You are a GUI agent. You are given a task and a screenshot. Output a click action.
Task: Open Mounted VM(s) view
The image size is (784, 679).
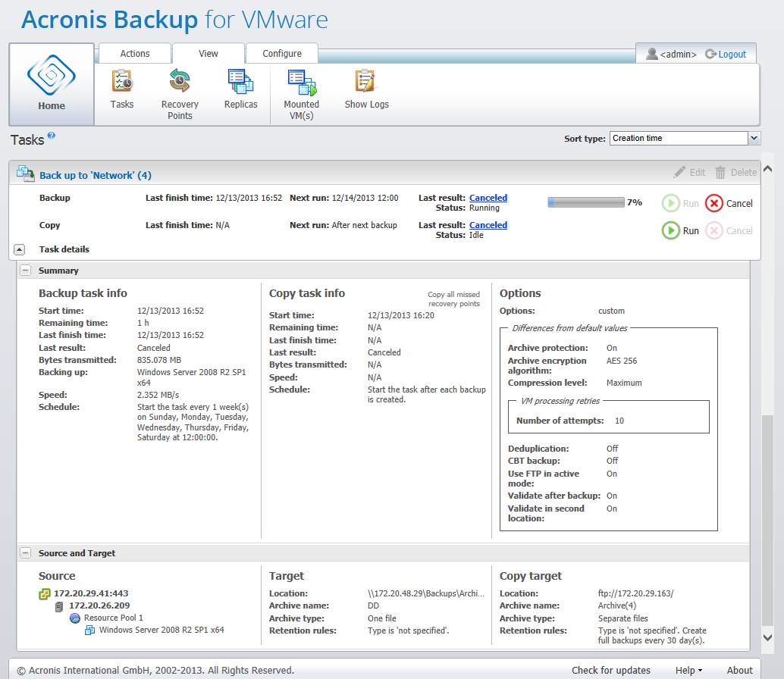tap(302, 83)
